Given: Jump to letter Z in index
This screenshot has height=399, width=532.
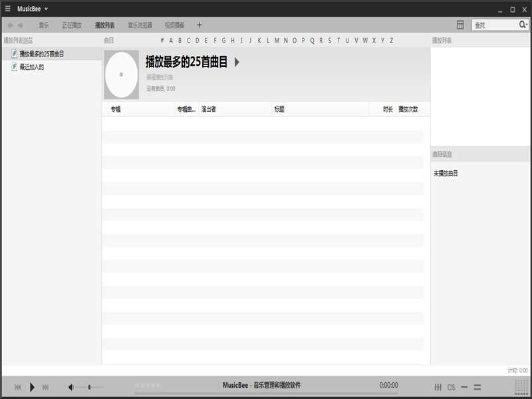Looking at the screenshot, I should tap(391, 41).
